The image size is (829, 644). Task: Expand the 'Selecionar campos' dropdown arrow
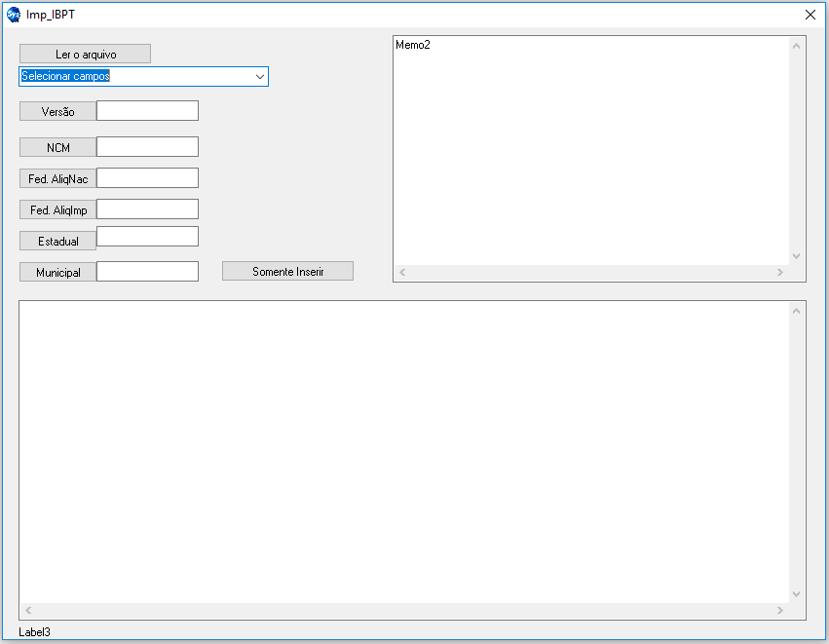point(259,76)
